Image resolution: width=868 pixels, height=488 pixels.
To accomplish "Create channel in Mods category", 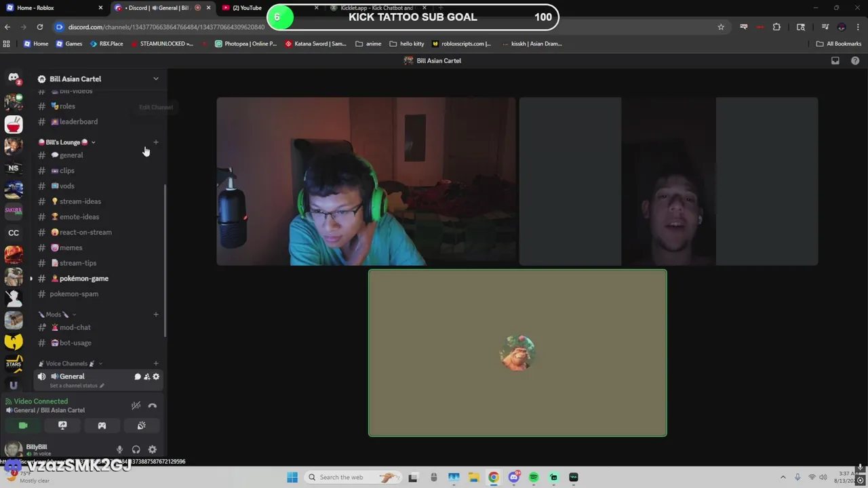I will click(x=156, y=314).
